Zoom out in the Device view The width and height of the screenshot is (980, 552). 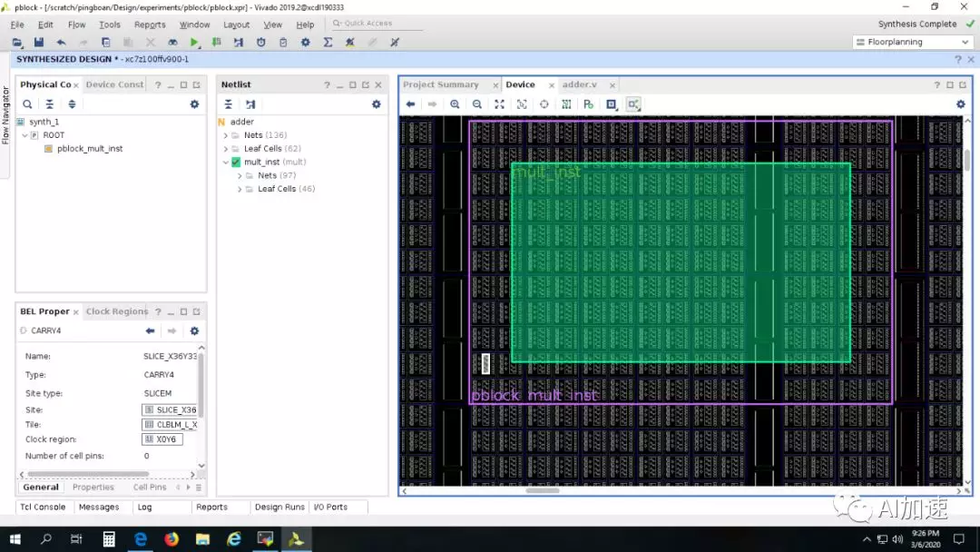477,104
